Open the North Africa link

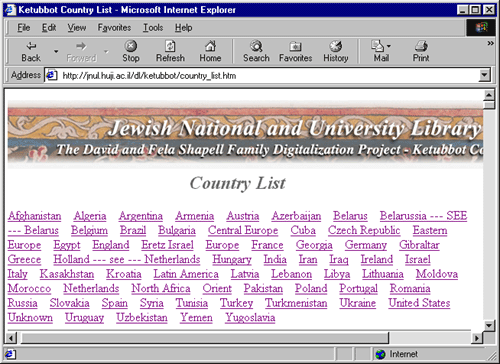click(x=161, y=288)
